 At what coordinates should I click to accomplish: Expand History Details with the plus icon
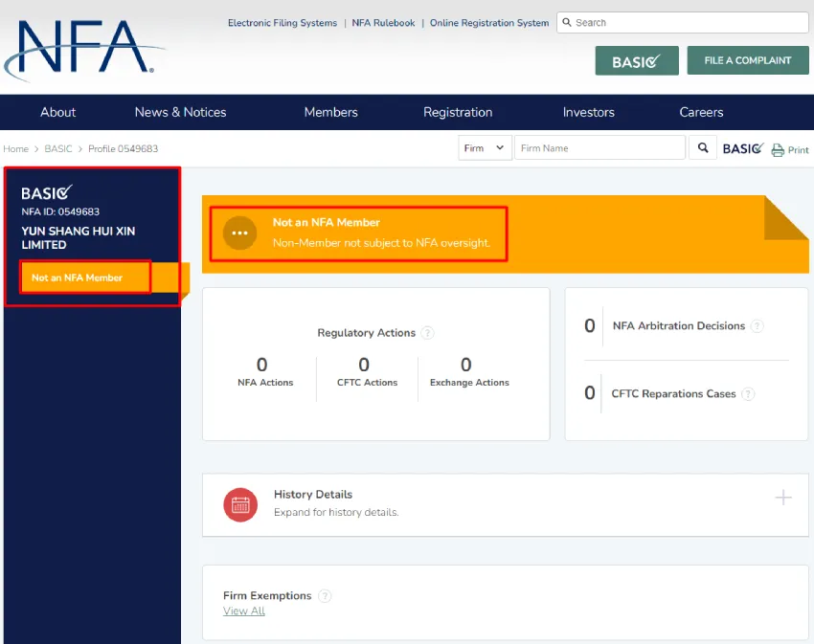(782, 498)
